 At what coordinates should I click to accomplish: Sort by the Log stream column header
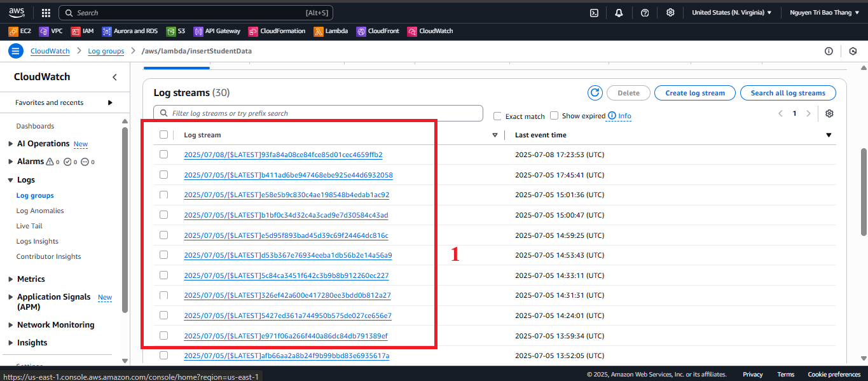pos(202,135)
